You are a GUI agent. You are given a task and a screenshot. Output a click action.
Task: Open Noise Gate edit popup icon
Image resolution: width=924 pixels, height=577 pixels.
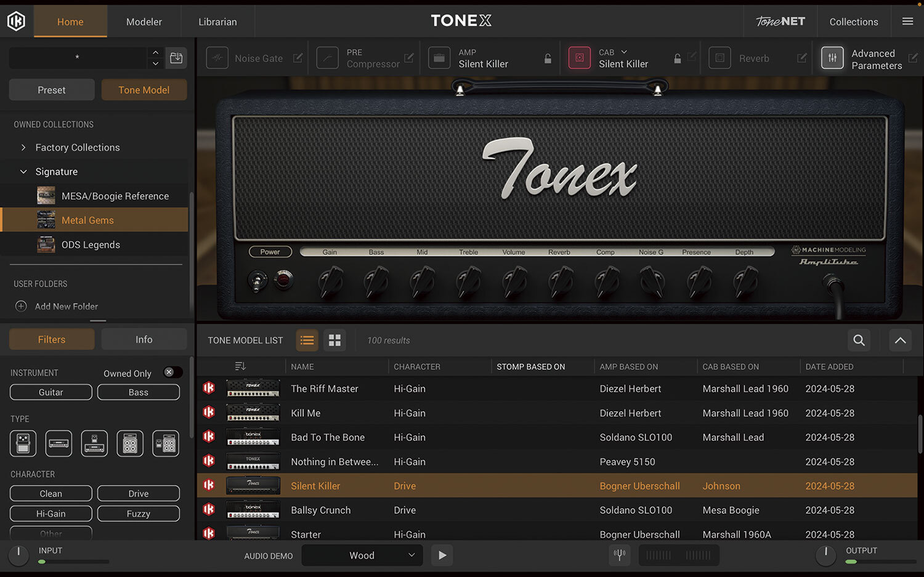tap(298, 57)
